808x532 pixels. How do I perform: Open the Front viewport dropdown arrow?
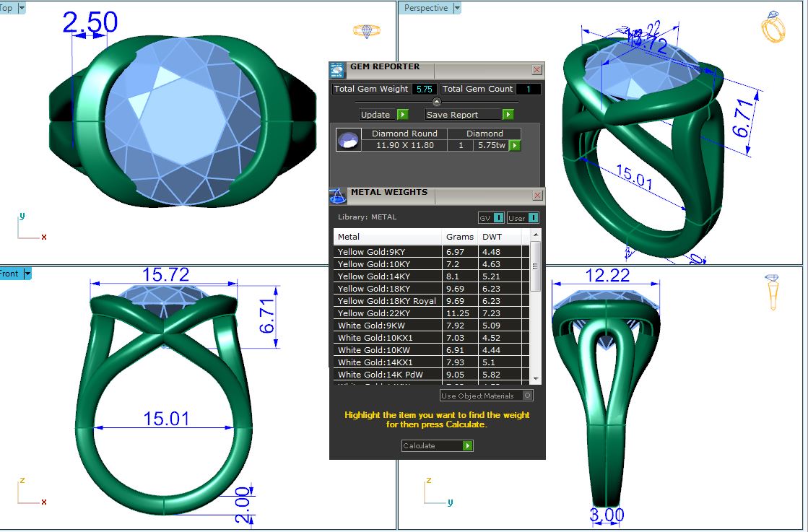point(27,274)
